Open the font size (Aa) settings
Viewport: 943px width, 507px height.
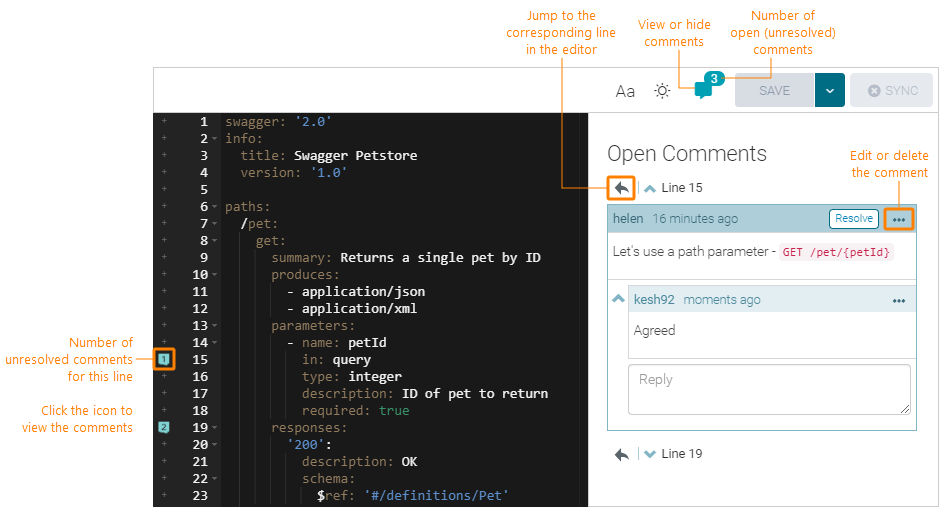(625, 91)
